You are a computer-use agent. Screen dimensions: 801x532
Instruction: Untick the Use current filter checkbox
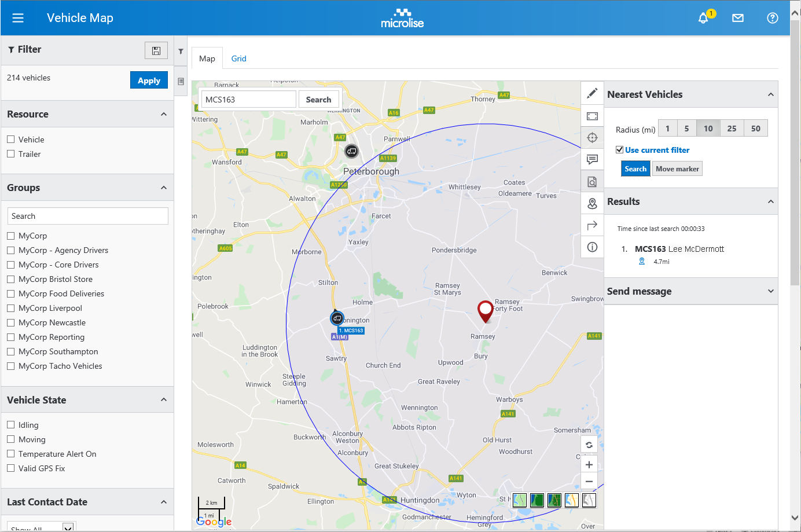click(x=619, y=149)
